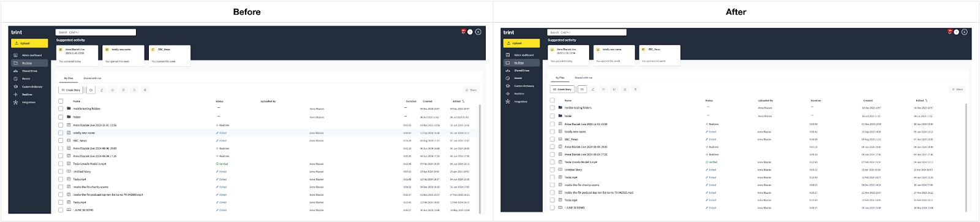Click the yellow Upload button in Before panel
The width and height of the screenshot is (980, 222).
pos(29,43)
